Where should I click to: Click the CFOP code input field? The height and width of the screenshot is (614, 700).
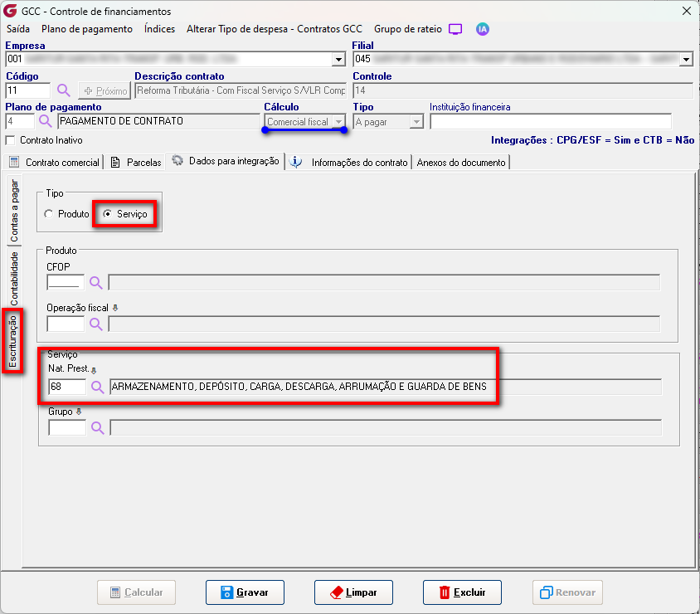point(66,283)
